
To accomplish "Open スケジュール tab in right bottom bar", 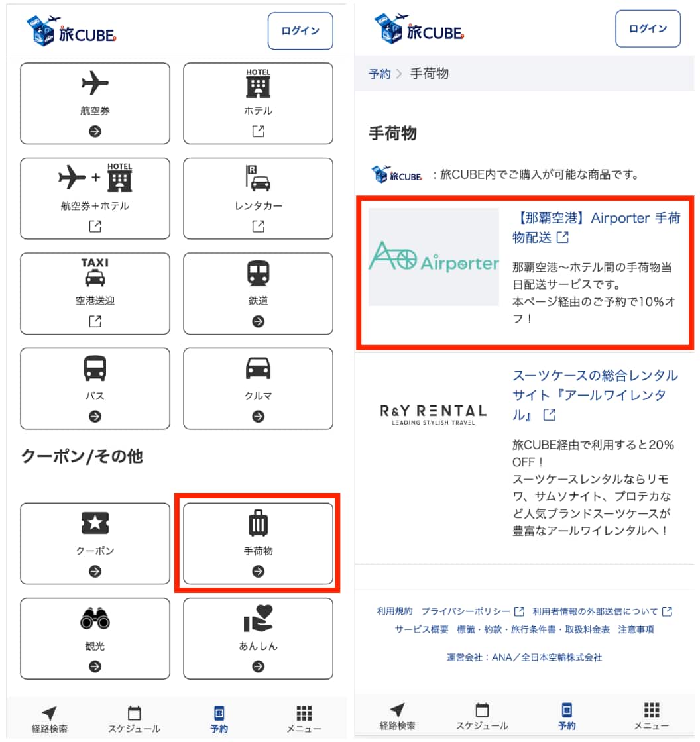I will pyautogui.click(x=482, y=716).
